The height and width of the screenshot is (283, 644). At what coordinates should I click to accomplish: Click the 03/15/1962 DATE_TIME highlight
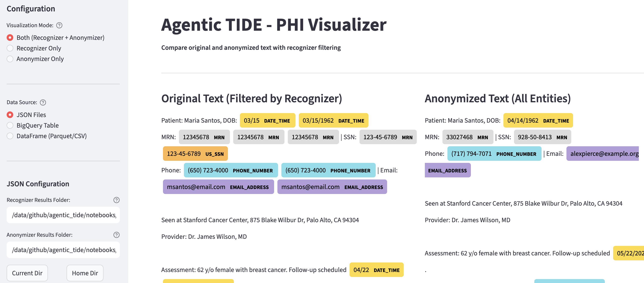point(333,121)
